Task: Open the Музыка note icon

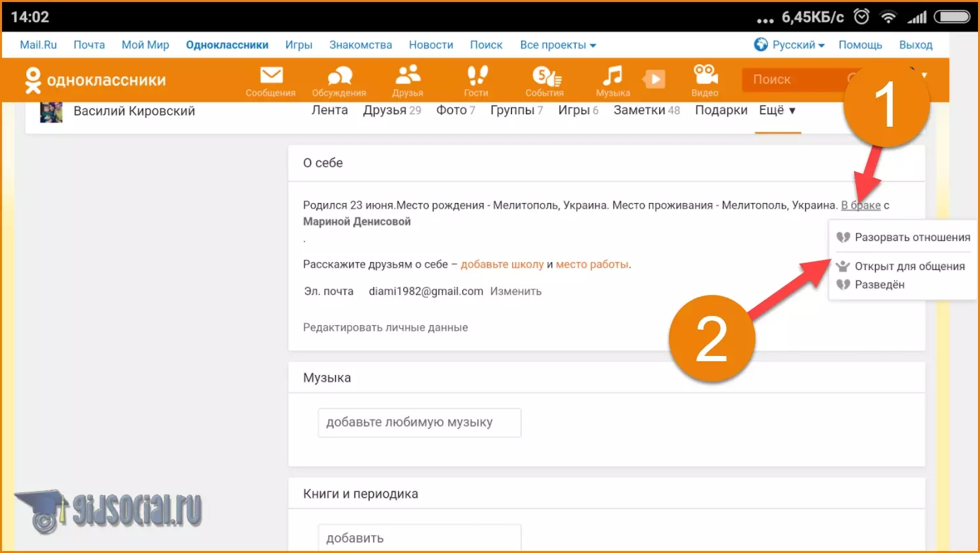Action: click(x=612, y=76)
